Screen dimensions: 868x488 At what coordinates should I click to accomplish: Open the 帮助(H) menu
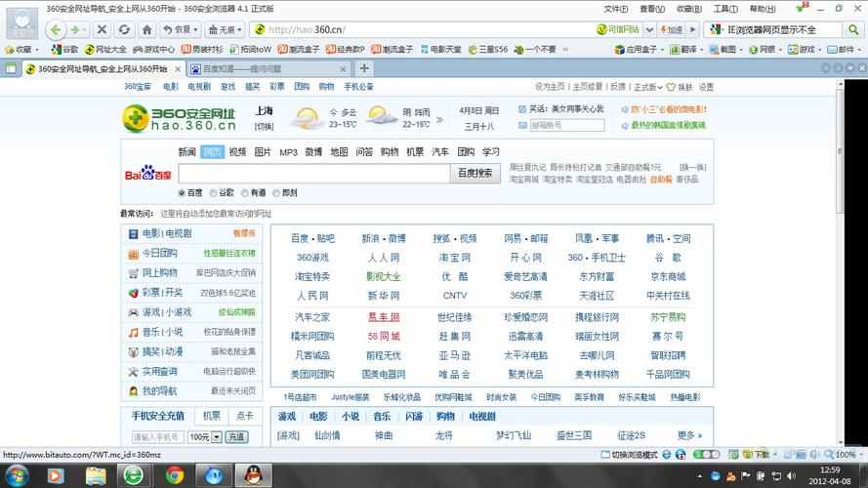pos(763,9)
